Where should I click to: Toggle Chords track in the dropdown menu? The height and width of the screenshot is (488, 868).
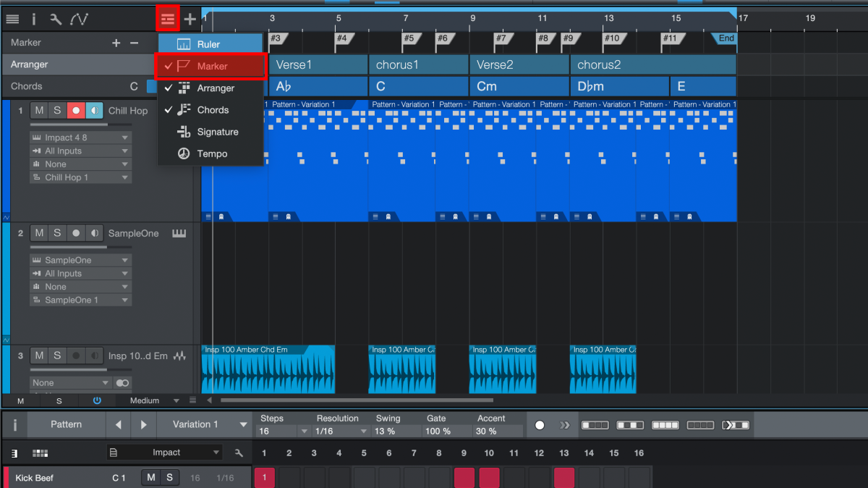point(210,110)
